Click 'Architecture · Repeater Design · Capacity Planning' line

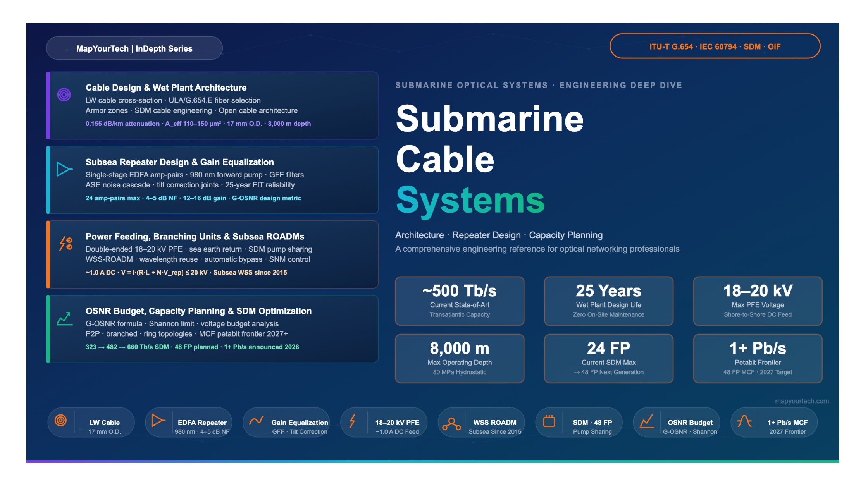point(499,235)
